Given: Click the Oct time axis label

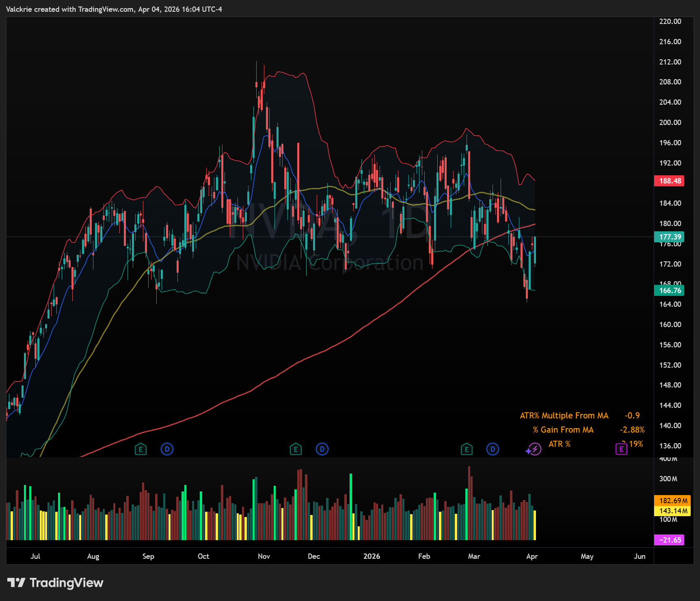Looking at the screenshot, I should (x=203, y=556).
